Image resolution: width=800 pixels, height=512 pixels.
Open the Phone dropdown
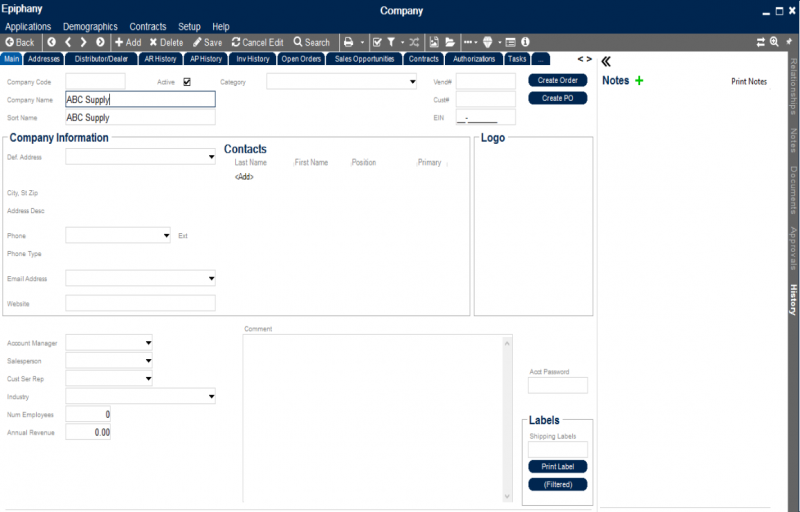click(166, 236)
